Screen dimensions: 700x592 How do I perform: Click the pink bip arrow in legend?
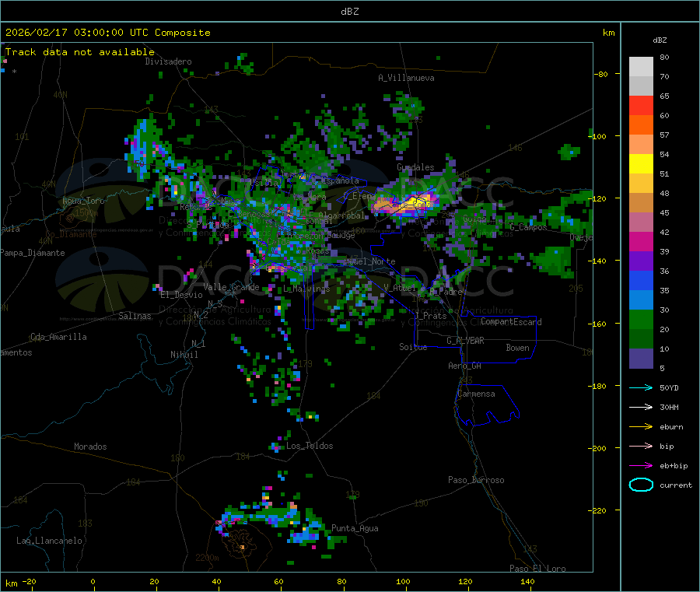[641, 446]
